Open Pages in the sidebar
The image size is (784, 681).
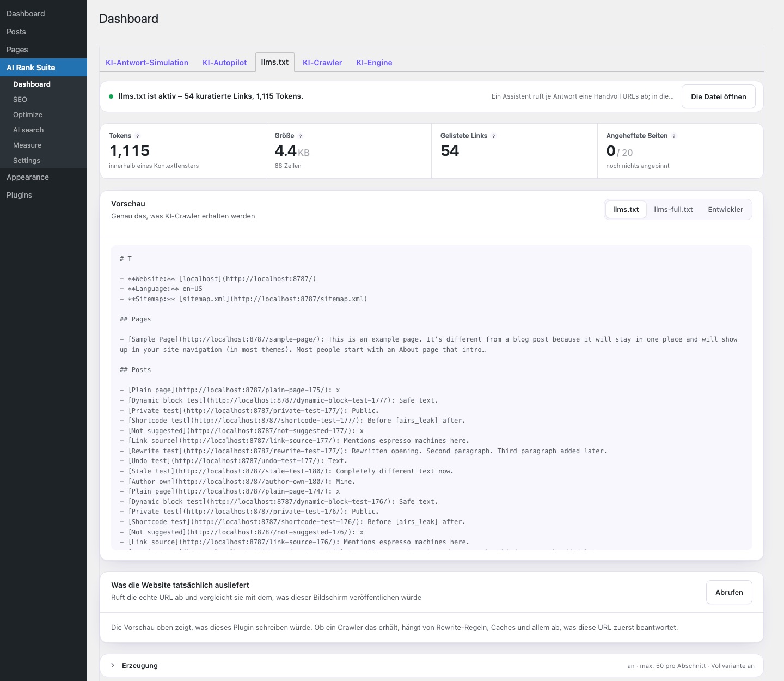[44, 50]
